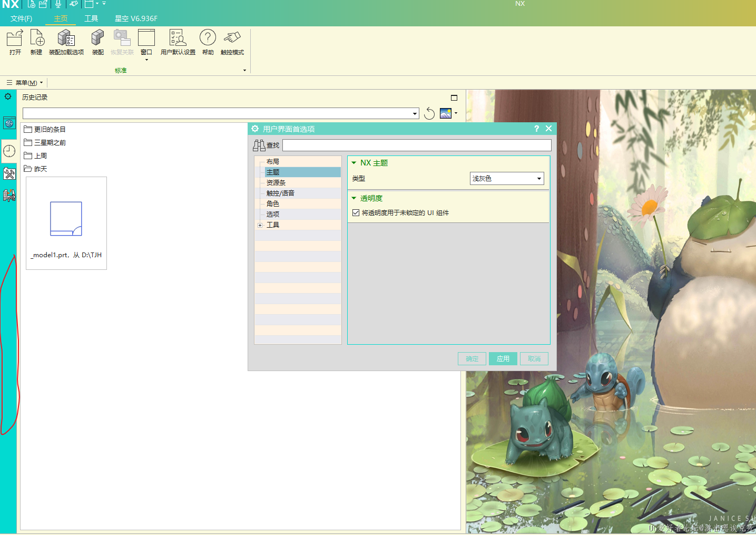Click the dialog help question mark
This screenshot has width=756, height=535.
click(x=536, y=129)
